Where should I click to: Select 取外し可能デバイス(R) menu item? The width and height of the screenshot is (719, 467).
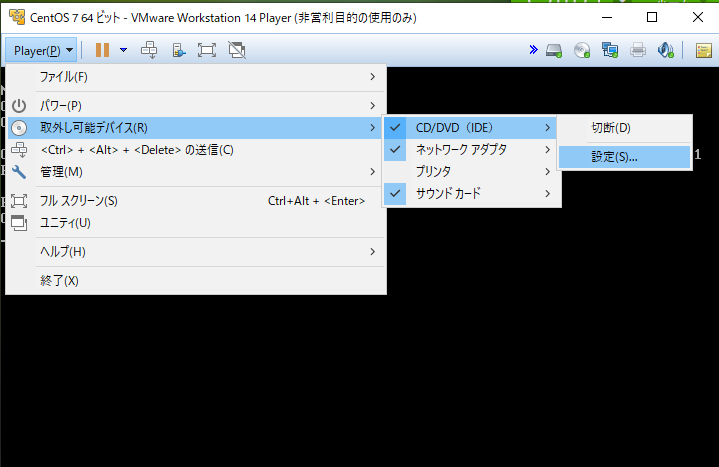coord(196,128)
